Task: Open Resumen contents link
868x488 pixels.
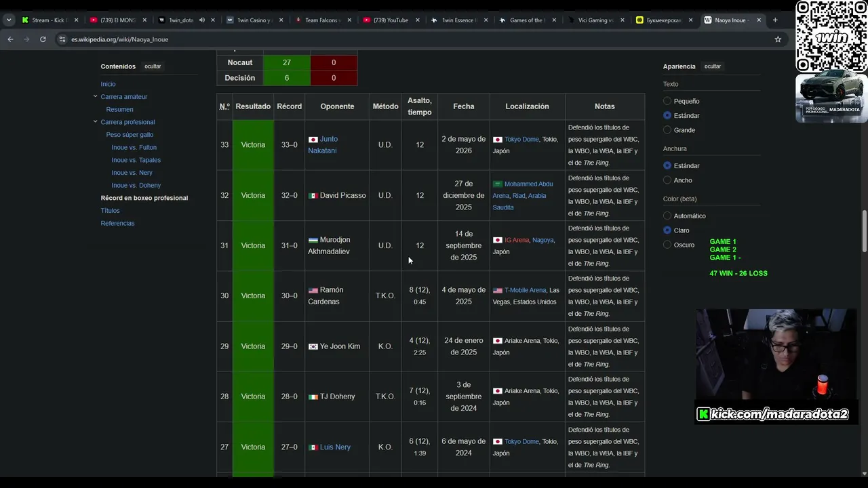Action: click(120, 109)
